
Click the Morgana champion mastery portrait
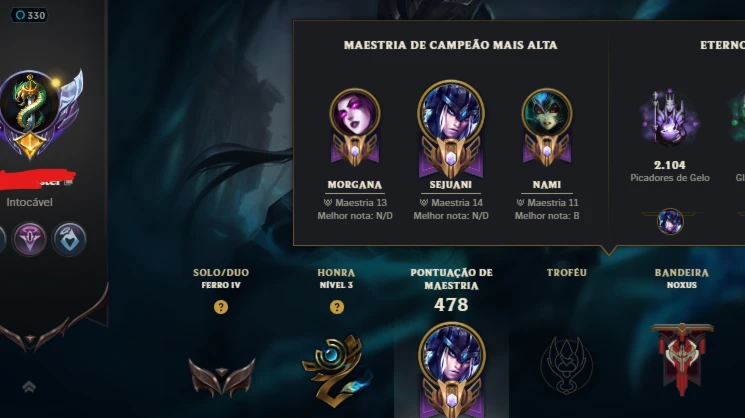355,127
